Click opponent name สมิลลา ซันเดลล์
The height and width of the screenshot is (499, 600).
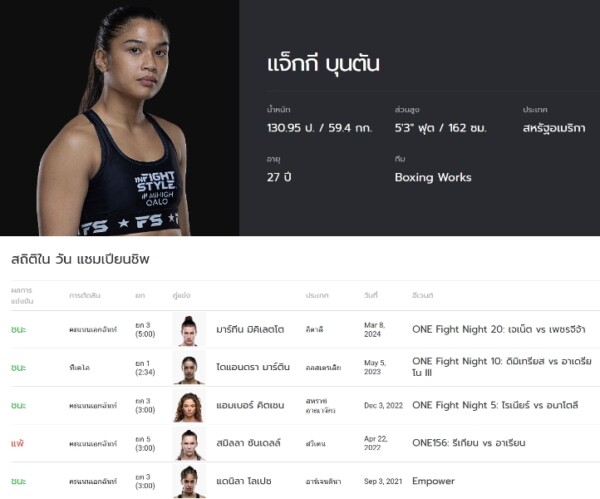click(248, 443)
